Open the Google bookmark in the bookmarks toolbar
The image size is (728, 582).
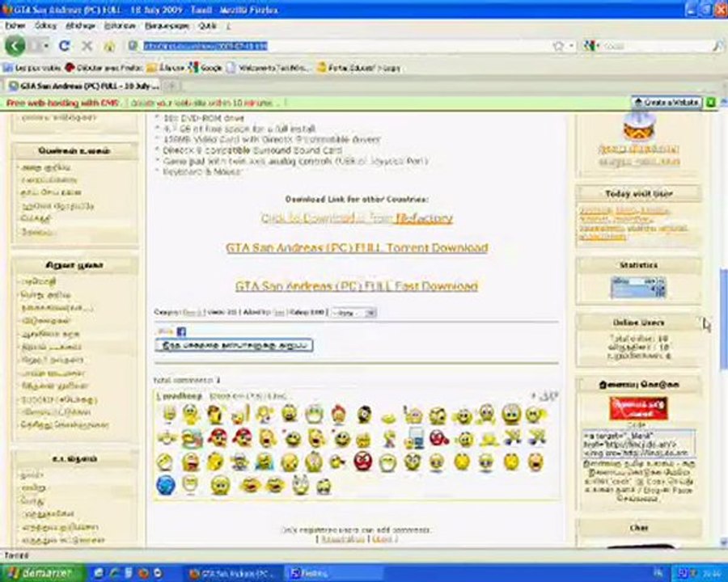pos(205,68)
